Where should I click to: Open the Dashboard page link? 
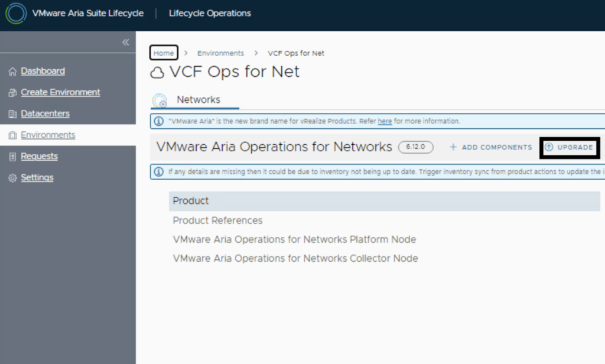pyautogui.click(x=43, y=71)
